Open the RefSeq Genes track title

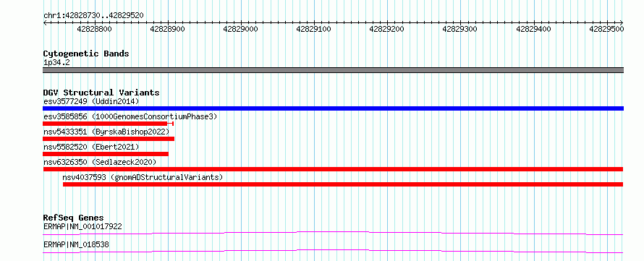(x=74, y=218)
